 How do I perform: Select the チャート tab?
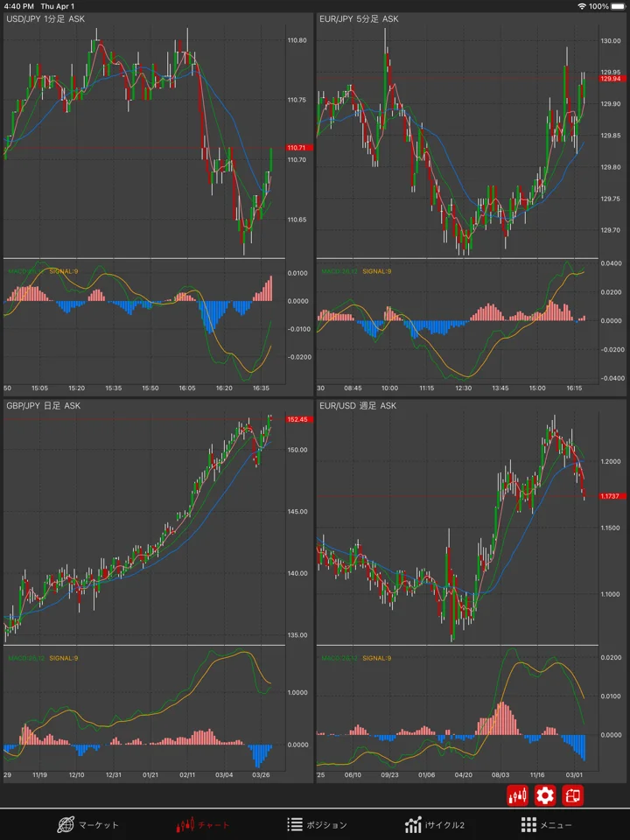coord(202,824)
